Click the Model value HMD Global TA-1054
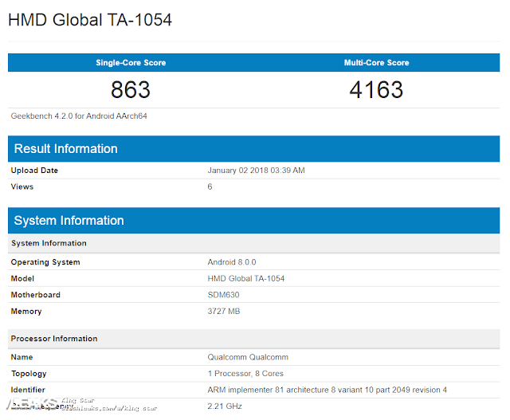 [x=246, y=278]
